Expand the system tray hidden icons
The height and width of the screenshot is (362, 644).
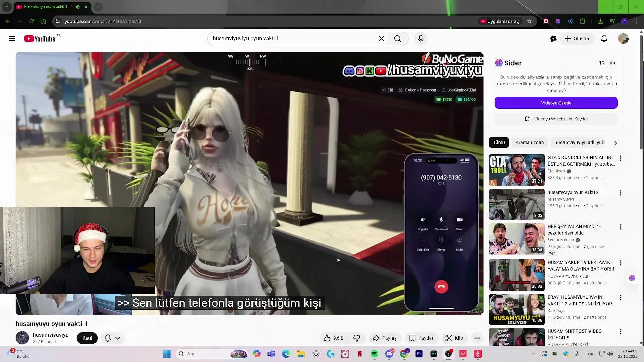click(x=534, y=354)
